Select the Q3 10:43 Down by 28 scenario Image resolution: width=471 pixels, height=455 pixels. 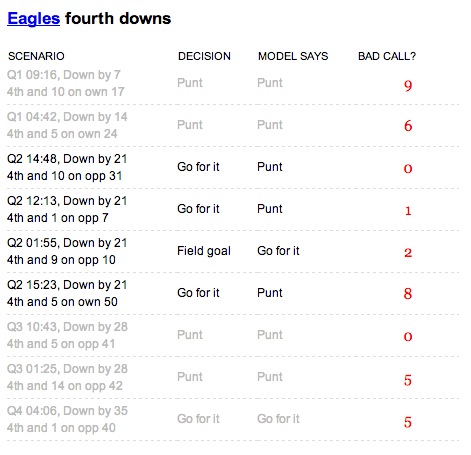point(67,335)
